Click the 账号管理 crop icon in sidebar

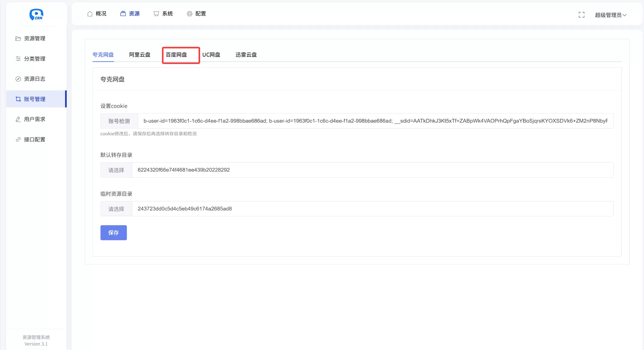pos(18,99)
